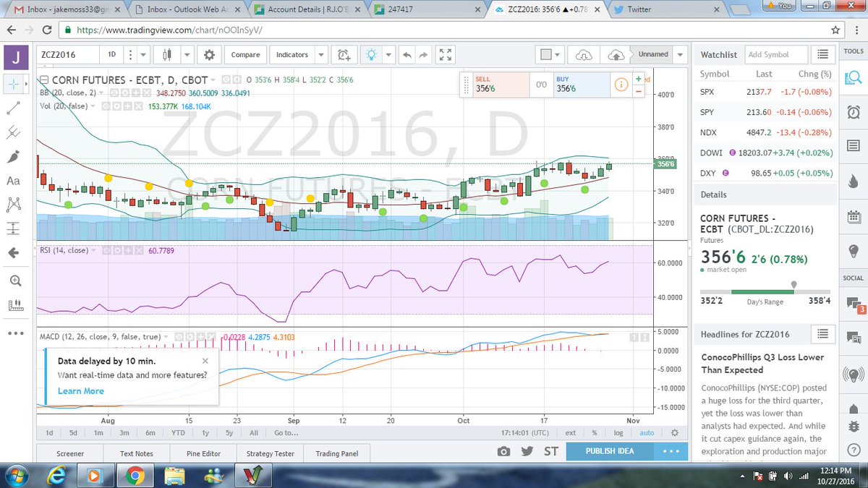Image resolution: width=868 pixels, height=488 pixels.
Task: Select the pattern drawing tool
Action: tap(13, 205)
